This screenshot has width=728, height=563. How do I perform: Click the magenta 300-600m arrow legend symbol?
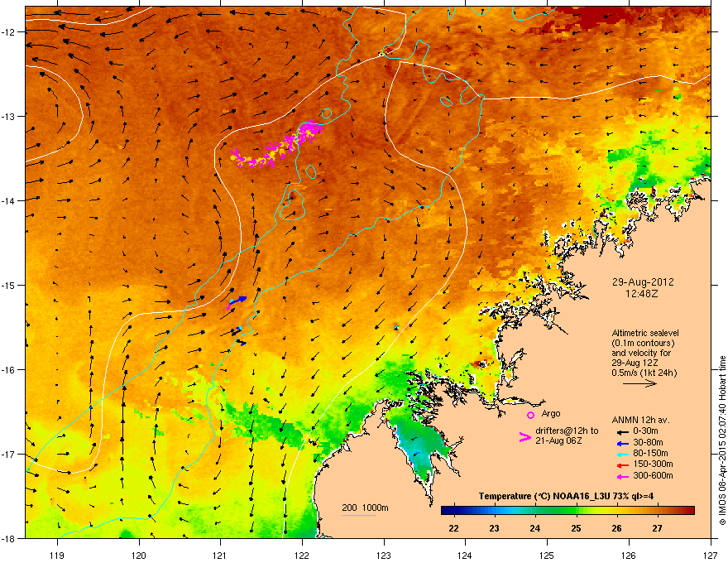pos(621,476)
